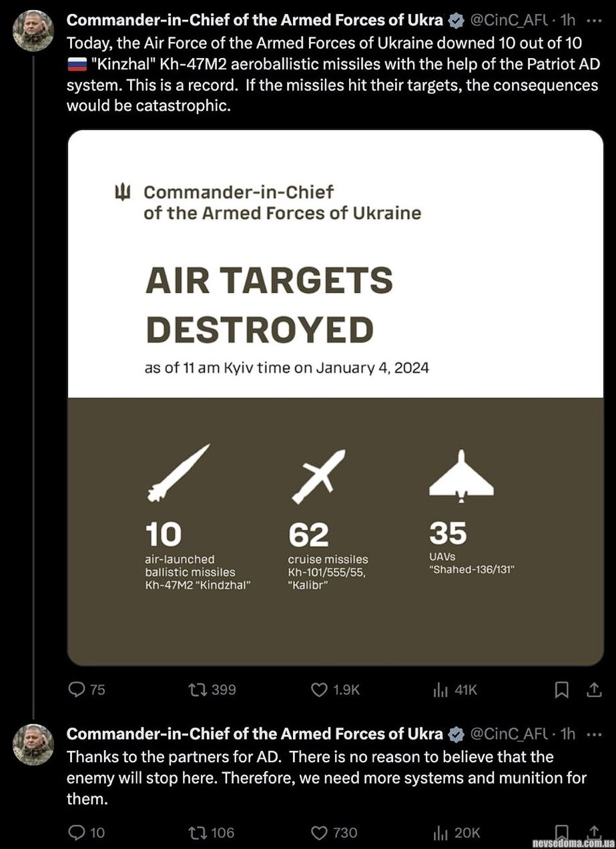Open the Air Targets Destroyed infographic image
Viewport: 616px width, 849px height.
[x=335, y=397]
